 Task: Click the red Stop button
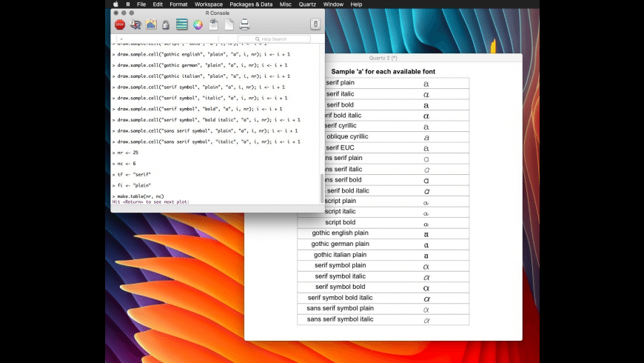tap(120, 24)
